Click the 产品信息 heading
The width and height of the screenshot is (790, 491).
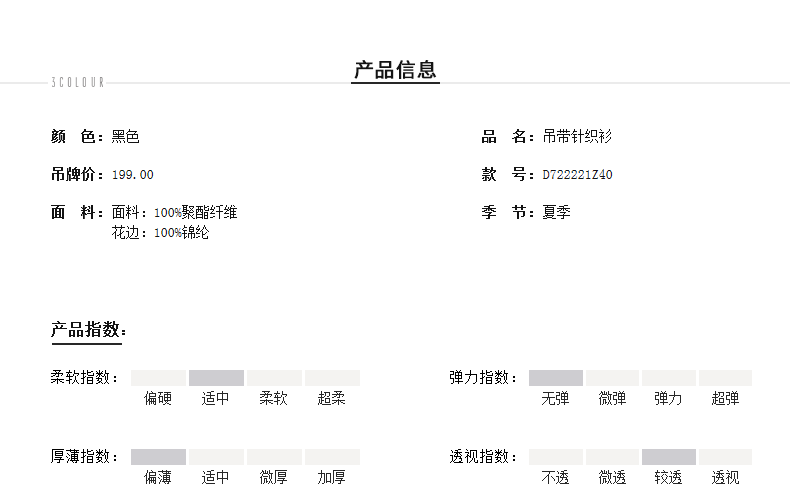pyautogui.click(x=395, y=70)
